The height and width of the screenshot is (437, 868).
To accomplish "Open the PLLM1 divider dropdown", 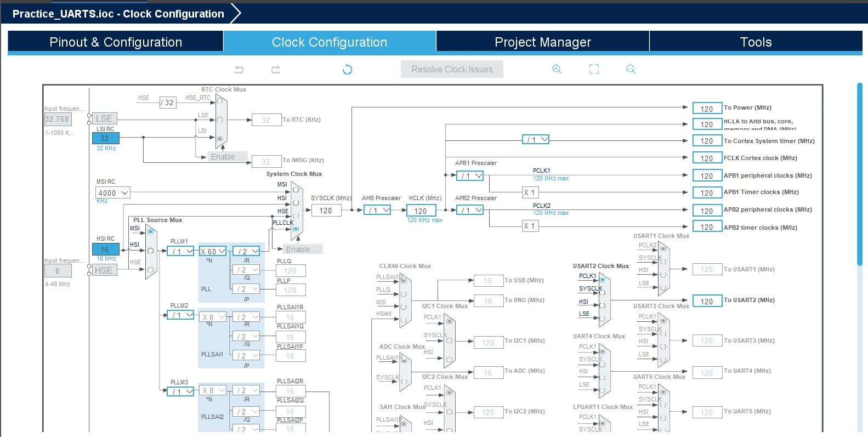I will click(x=180, y=251).
